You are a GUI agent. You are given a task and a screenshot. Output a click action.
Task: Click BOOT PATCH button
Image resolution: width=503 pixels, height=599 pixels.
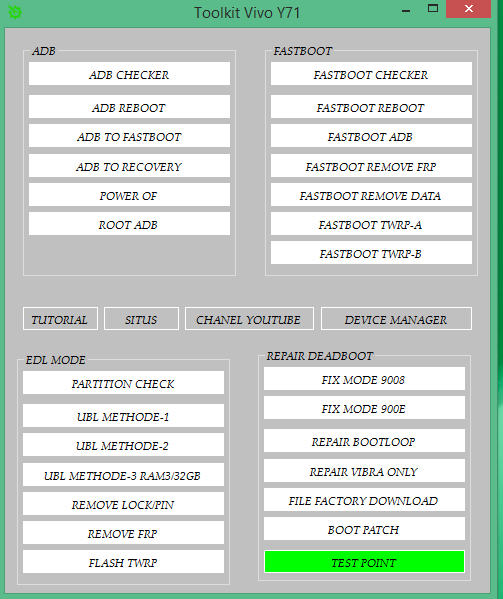pyautogui.click(x=364, y=529)
